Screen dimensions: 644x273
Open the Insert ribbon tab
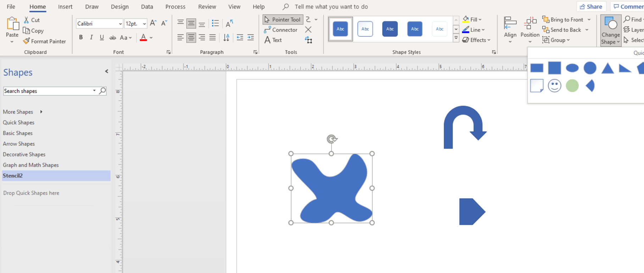[x=65, y=7]
